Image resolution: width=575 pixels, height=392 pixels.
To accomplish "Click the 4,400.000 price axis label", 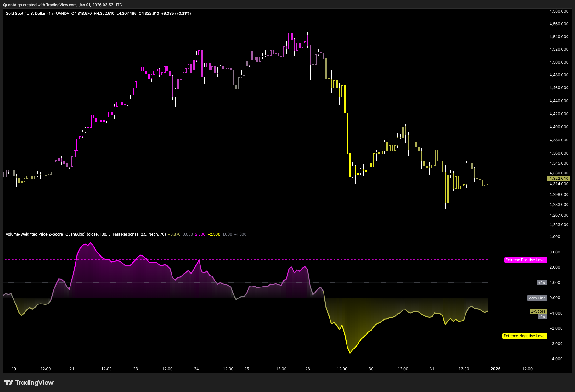I will [x=559, y=127].
